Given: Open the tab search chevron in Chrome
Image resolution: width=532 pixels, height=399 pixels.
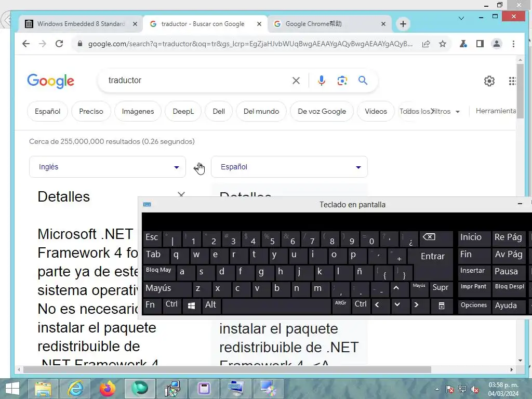Looking at the screenshot, I should tap(461, 18).
